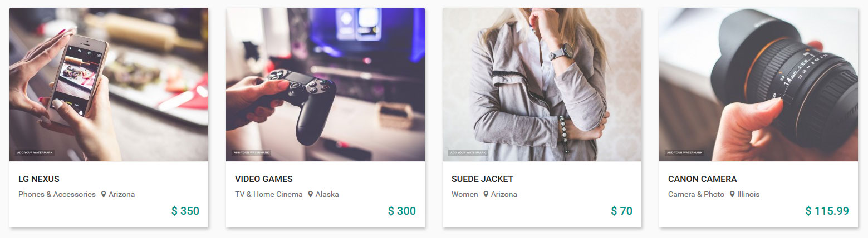Viewport: 868px width, 238px height.
Task: Click the location pin icon next to Alaska
Action: (311, 195)
